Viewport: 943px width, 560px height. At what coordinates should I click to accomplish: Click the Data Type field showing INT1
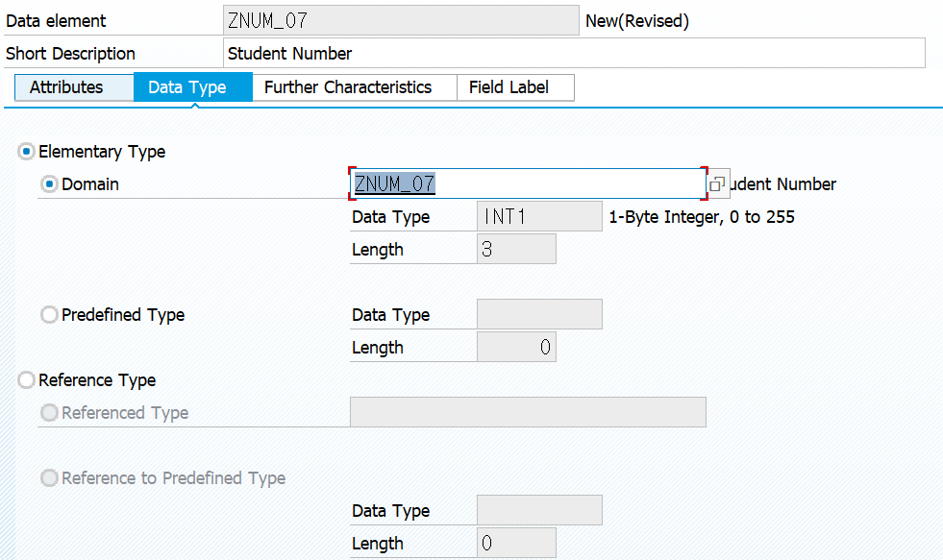click(538, 216)
